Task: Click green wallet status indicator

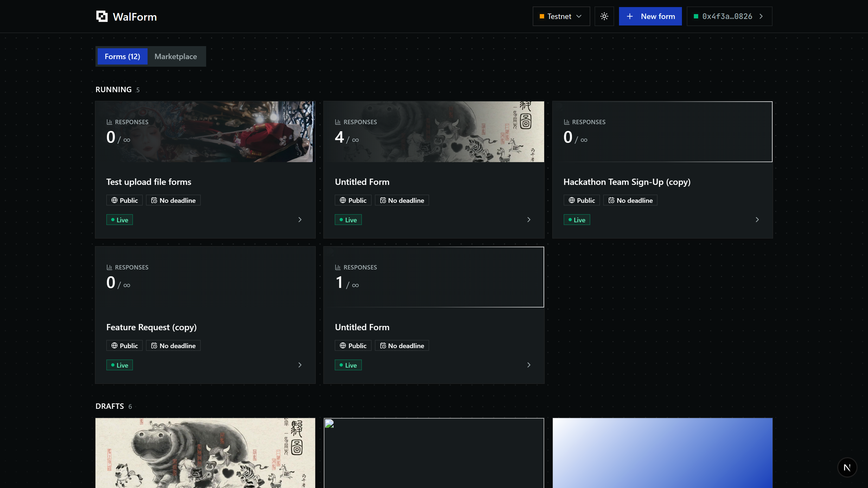Action: coord(696,16)
